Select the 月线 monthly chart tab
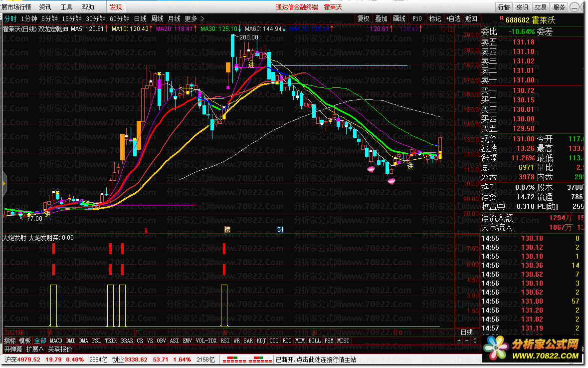Viewport: 588px width, 368px height. [x=174, y=19]
